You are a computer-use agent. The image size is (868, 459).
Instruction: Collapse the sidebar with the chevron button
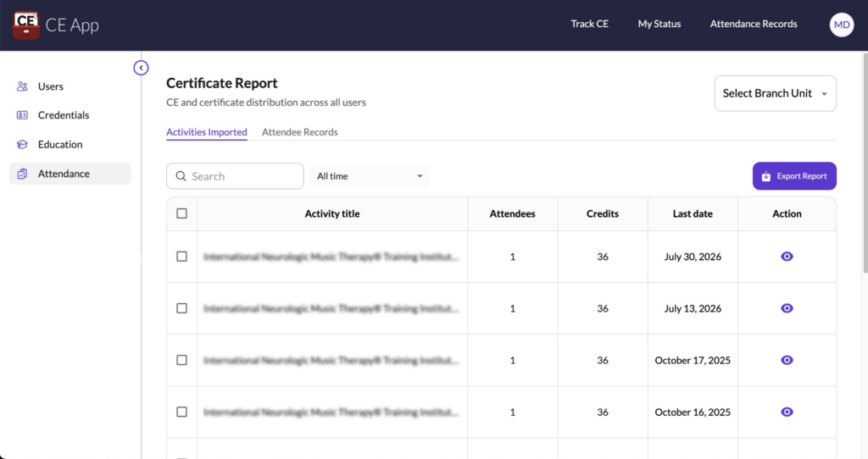[x=141, y=68]
